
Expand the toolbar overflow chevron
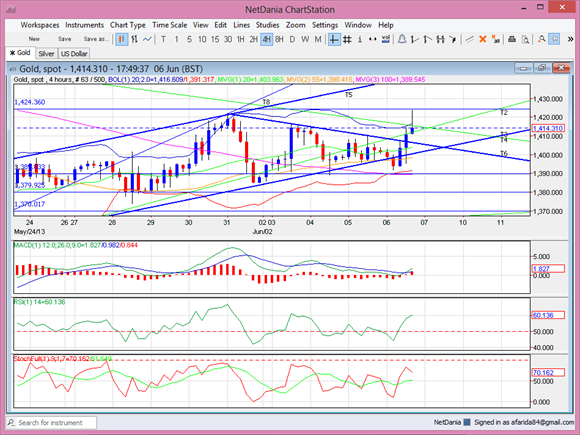point(570,39)
